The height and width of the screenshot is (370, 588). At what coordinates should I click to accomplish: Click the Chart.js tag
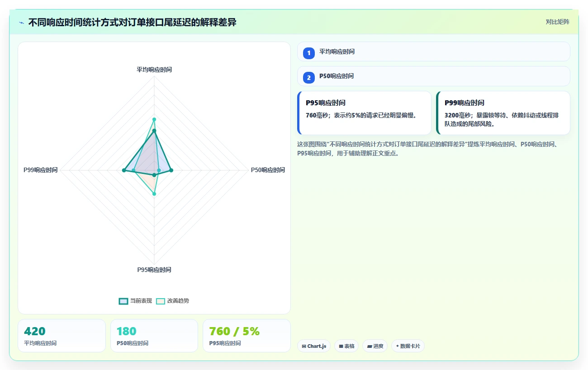coord(314,346)
